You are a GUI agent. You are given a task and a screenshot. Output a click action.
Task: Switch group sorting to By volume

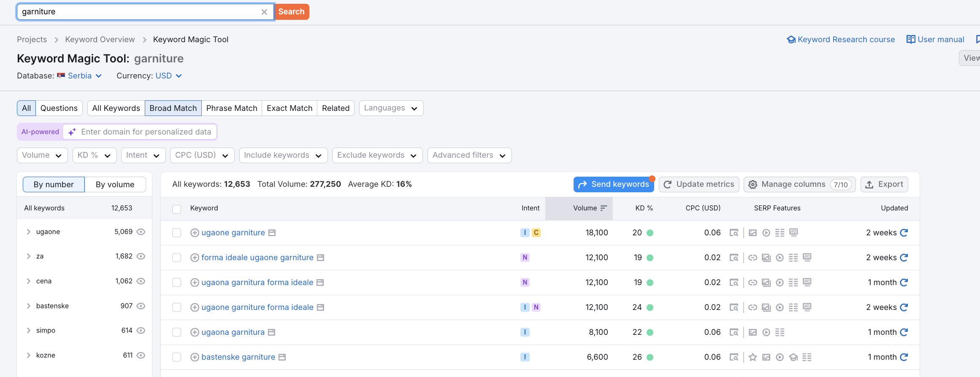115,184
